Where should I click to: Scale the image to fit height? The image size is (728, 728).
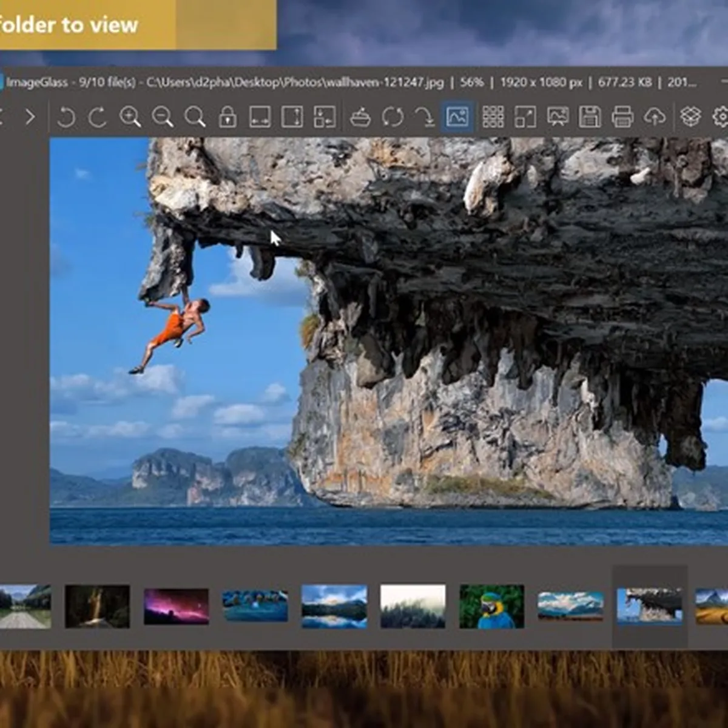click(x=292, y=116)
